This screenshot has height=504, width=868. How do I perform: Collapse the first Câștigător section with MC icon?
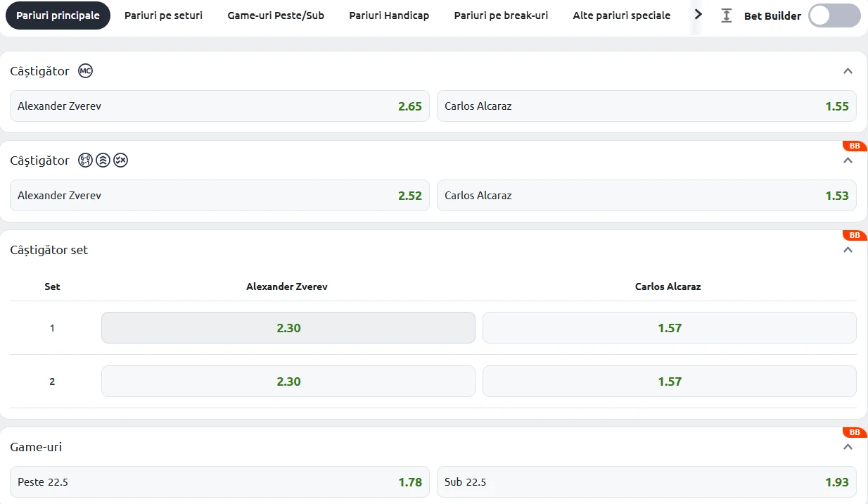(x=848, y=71)
